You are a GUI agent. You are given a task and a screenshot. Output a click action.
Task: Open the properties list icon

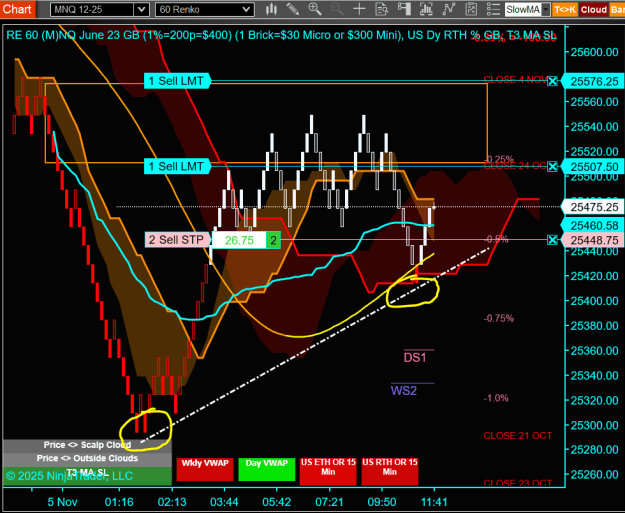[x=493, y=9]
